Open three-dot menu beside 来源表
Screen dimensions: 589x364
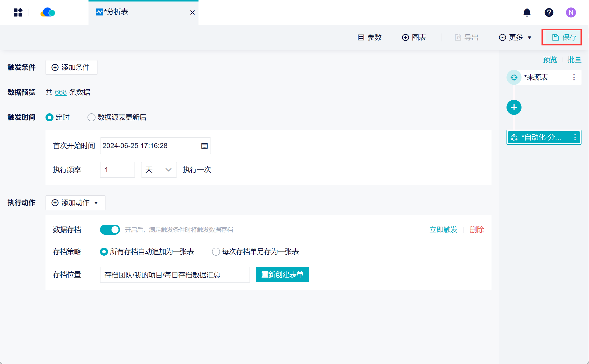[574, 77]
